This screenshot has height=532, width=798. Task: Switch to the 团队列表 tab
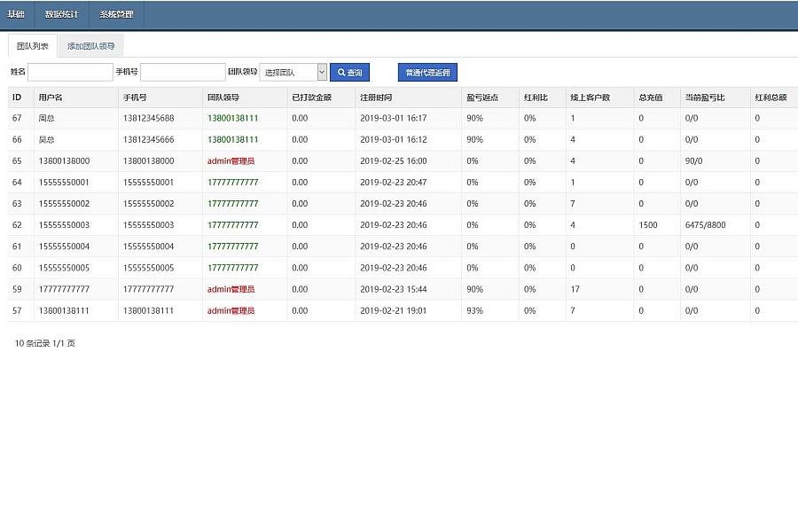coord(33,46)
